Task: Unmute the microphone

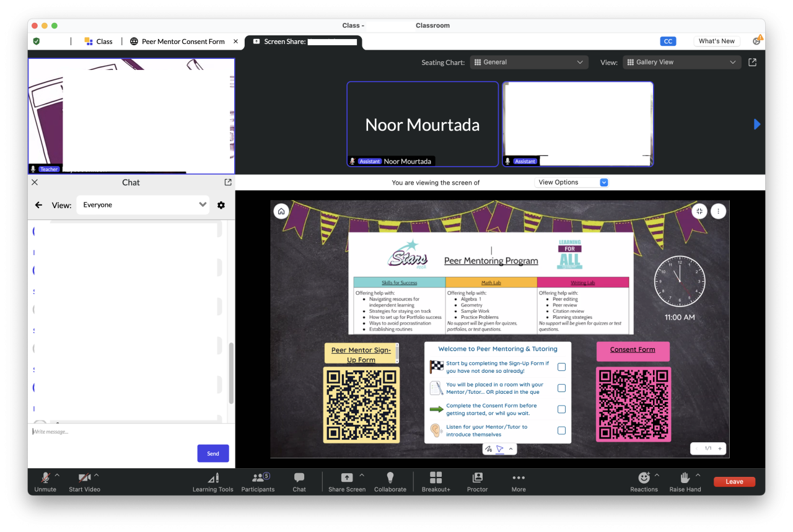Action: [45, 481]
